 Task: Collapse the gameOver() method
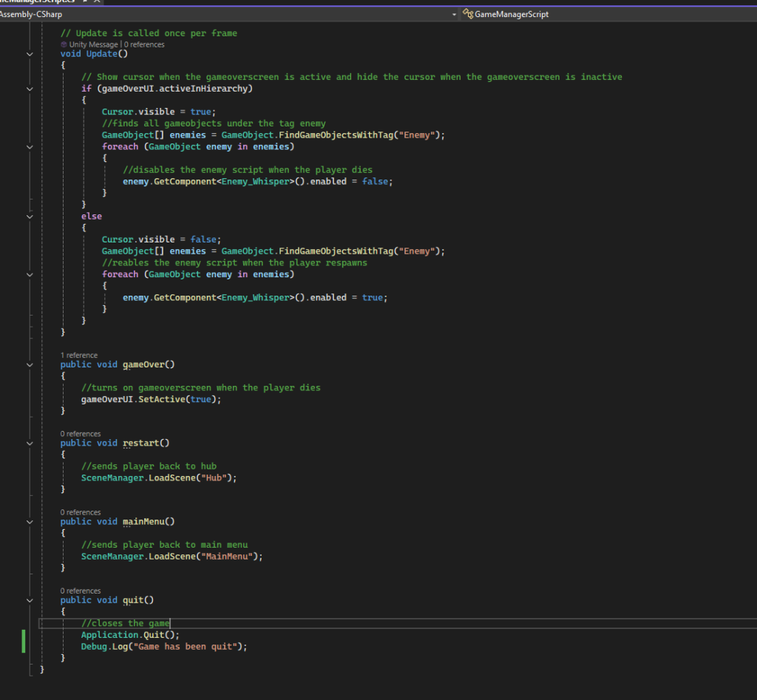tap(30, 365)
